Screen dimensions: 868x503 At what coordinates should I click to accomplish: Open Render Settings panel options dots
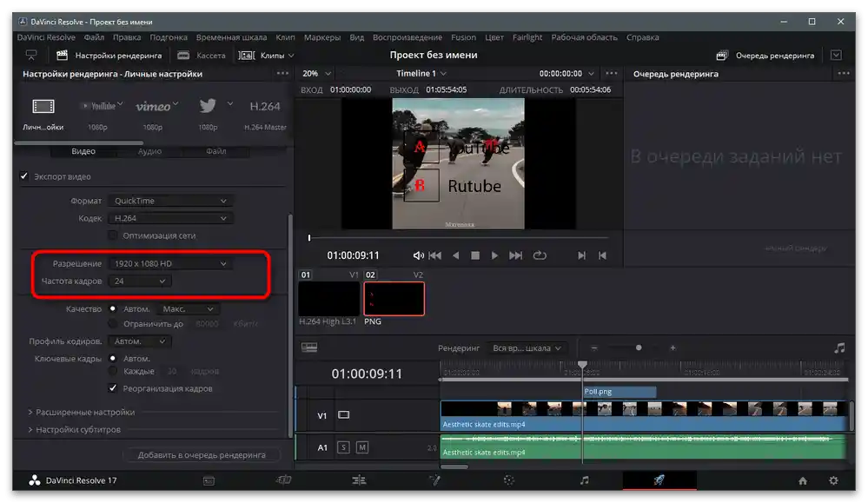(282, 74)
